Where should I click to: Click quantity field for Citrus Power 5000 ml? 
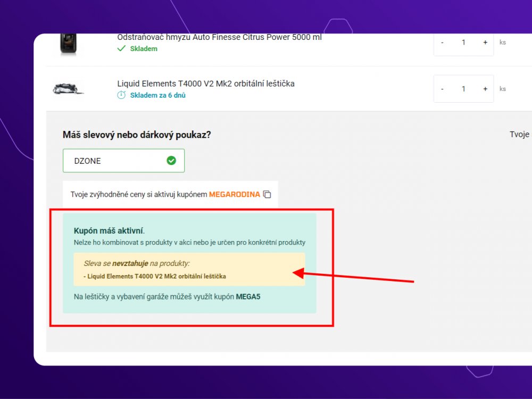tap(463, 43)
